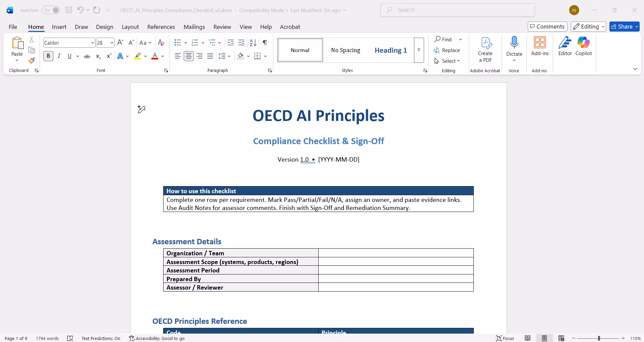Screen dimensions: 644x342
Task: Toggle Print Layout view
Action: click(544, 338)
